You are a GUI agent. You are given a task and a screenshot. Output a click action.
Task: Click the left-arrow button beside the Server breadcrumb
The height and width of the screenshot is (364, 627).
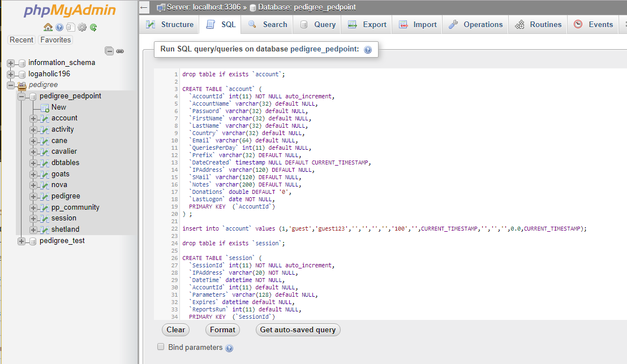point(144,7)
